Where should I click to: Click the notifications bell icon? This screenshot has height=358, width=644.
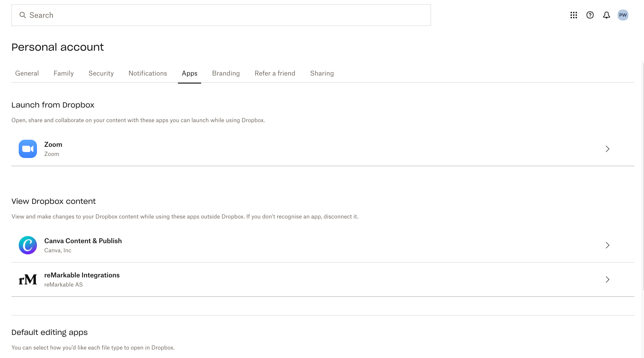point(607,15)
